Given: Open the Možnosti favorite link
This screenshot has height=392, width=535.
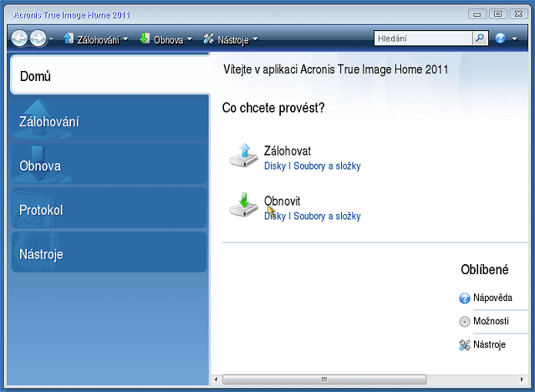Looking at the screenshot, I should pos(491,321).
